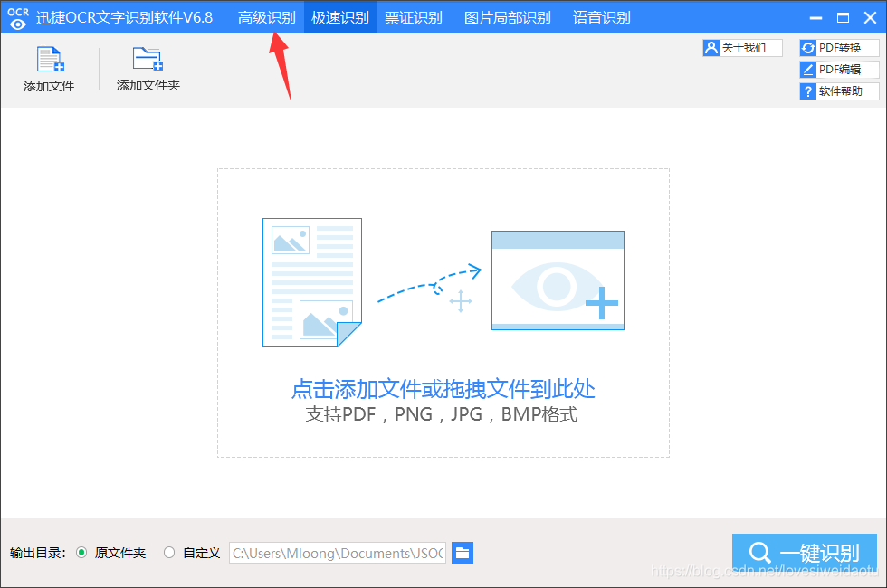Switch to the 极速识别 tab
887x588 pixels.
coord(339,16)
